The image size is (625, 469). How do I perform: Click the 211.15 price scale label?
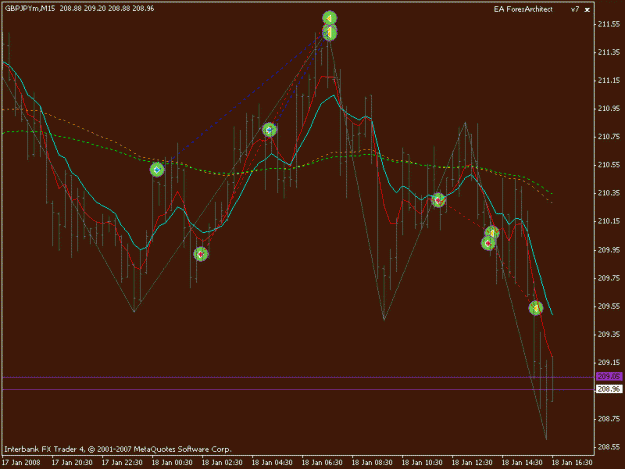pyautogui.click(x=609, y=80)
